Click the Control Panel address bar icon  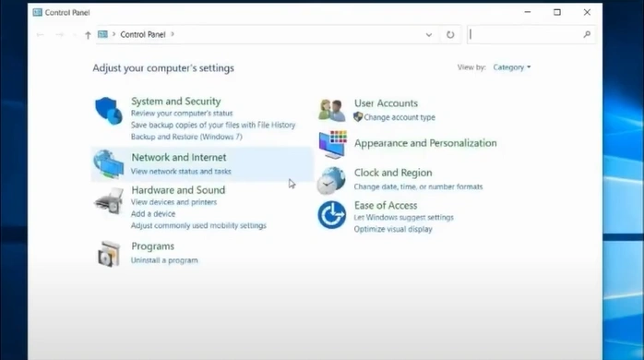point(102,34)
